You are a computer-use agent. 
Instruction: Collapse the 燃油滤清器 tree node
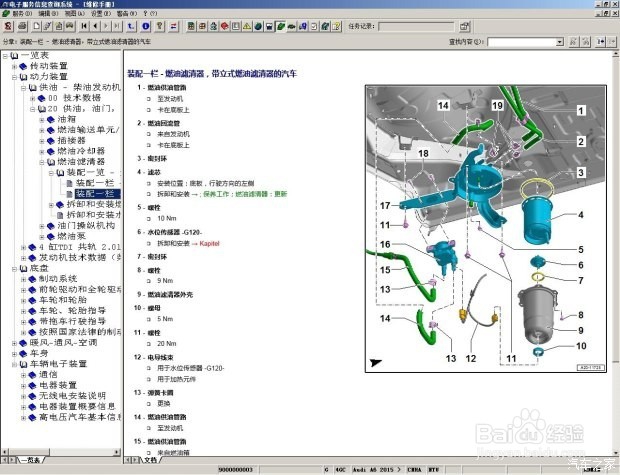[42, 162]
